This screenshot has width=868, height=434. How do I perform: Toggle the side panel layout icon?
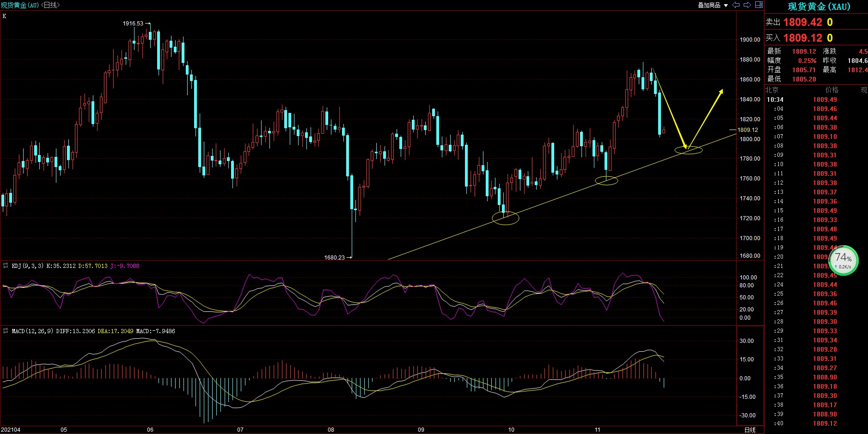(758, 5)
